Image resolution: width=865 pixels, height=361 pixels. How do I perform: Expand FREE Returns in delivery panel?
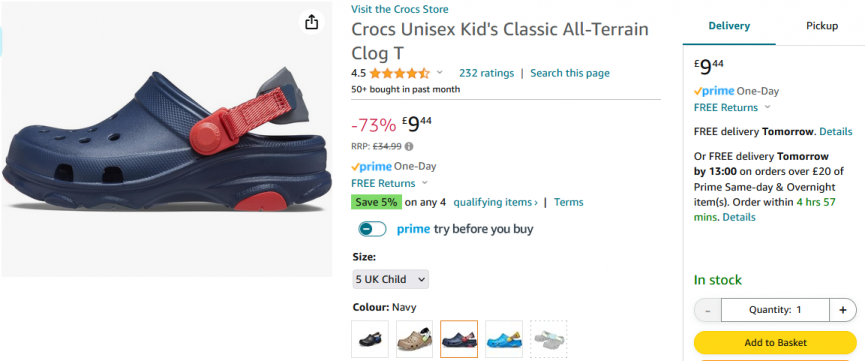731,108
